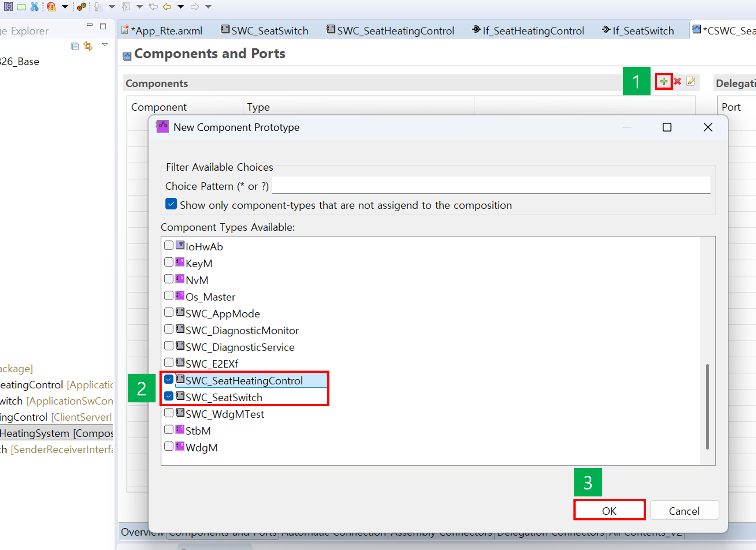756x550 pixels.
Task: Click the component list vertical scrollbar
Action: (x=707, y=406)
